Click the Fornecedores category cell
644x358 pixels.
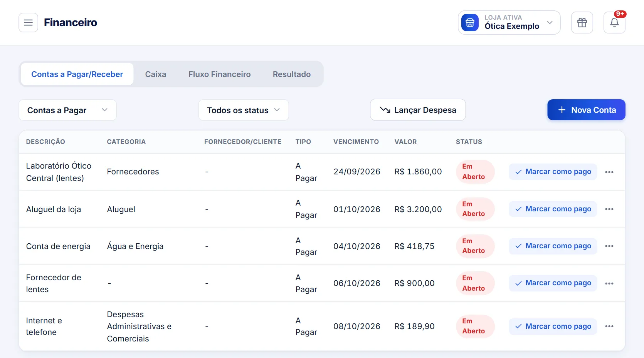pos(133,172)
